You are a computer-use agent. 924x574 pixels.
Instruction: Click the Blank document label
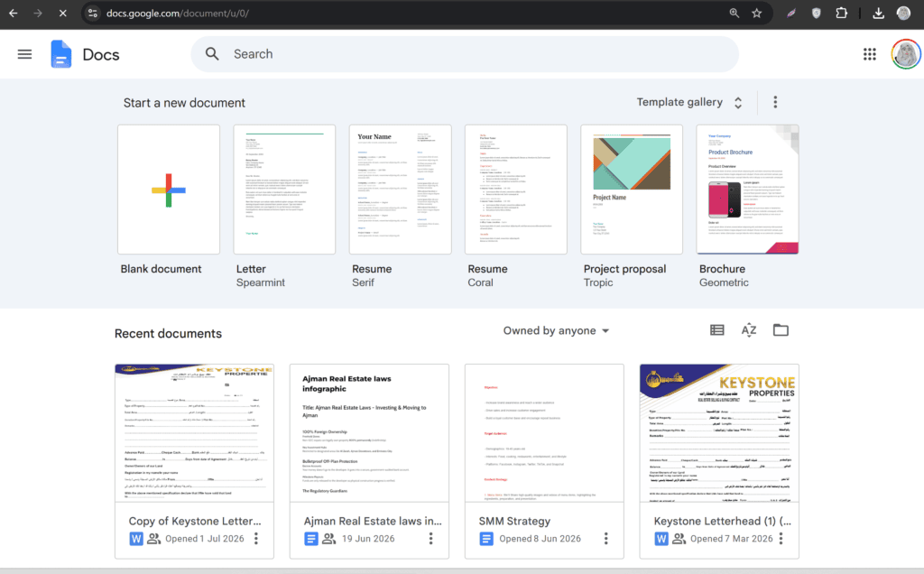click(161, 269)
